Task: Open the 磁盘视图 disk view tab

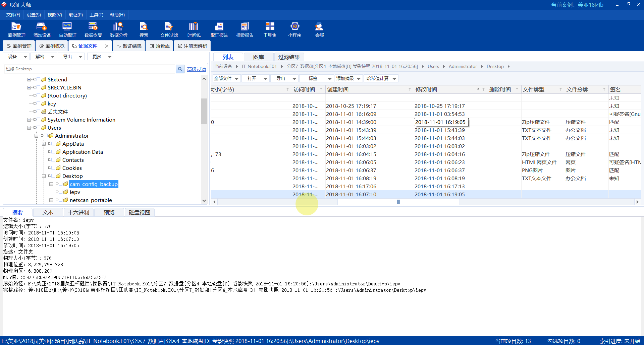Action: pos(140,212)
